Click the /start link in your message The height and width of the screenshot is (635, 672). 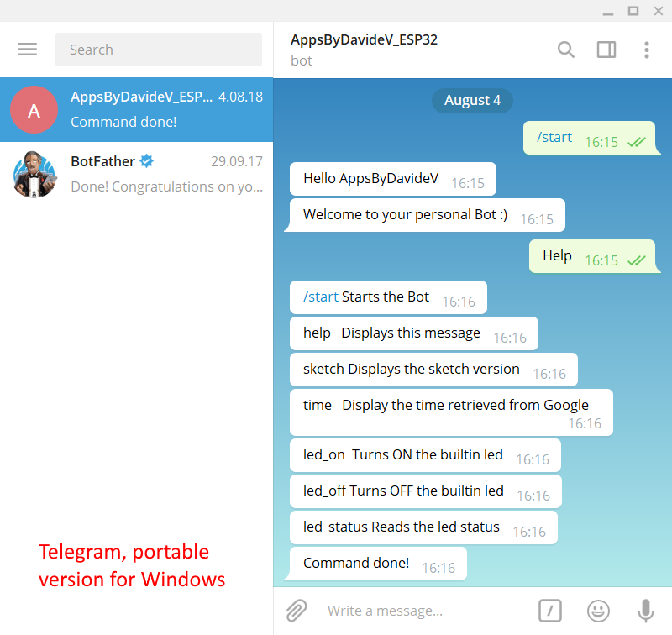pos(555,137)
